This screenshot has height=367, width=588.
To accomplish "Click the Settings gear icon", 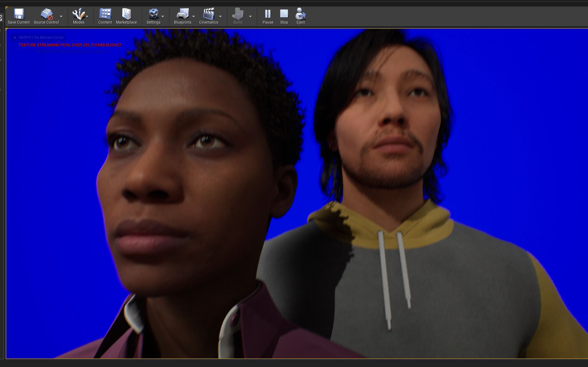I will click(154, 14).
